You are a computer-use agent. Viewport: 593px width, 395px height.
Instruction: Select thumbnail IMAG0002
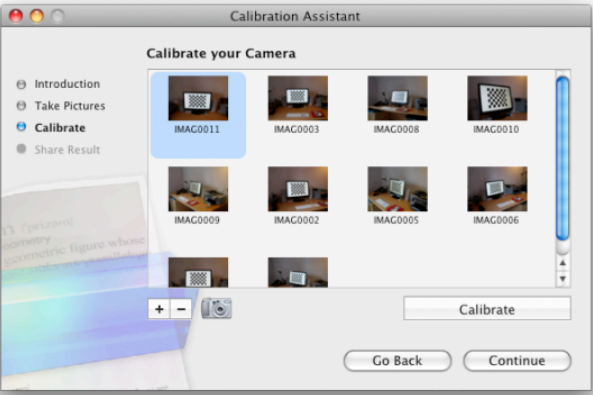click(x=298, y=189)
